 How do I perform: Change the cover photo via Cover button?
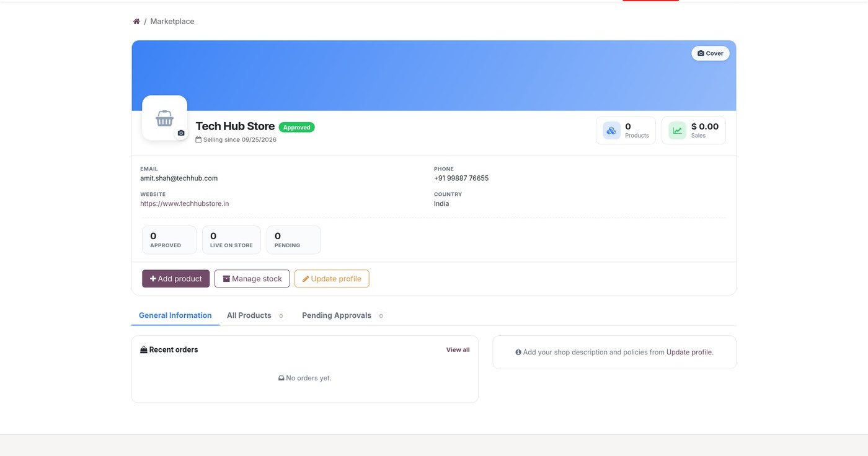(711, 53)
